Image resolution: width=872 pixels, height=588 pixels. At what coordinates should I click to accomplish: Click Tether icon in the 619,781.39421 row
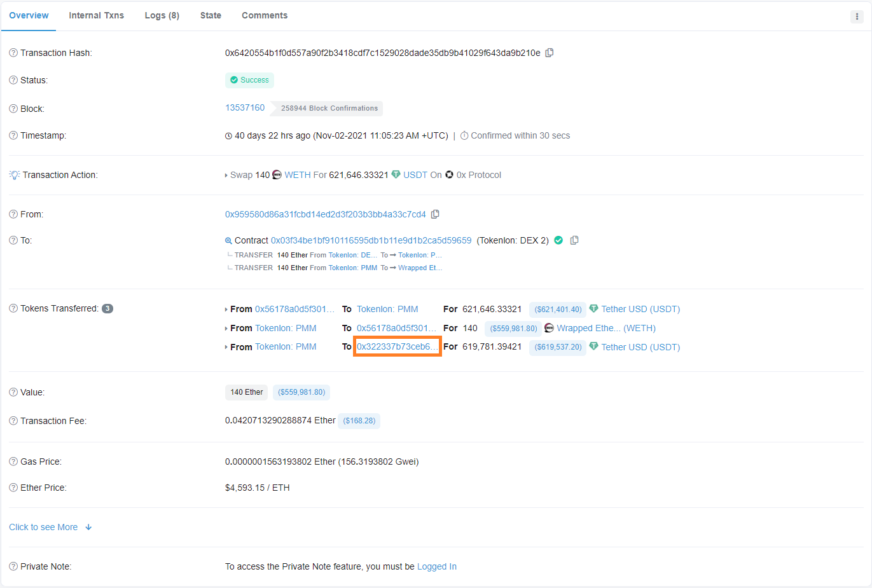pos(593,346)
